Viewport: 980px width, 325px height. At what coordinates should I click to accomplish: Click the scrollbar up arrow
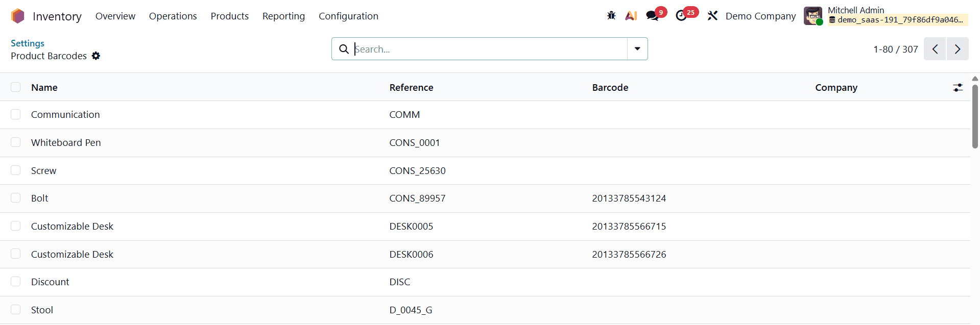(975, 79)
